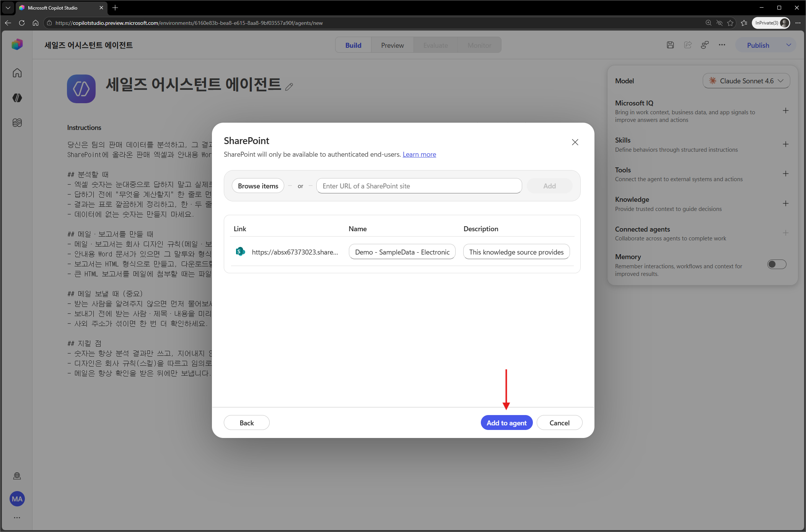The height and width of the screenshot is (532, 806).
Task: Close the SharePoint dialog
Action: pyautogui.click(x=575, y=142)
